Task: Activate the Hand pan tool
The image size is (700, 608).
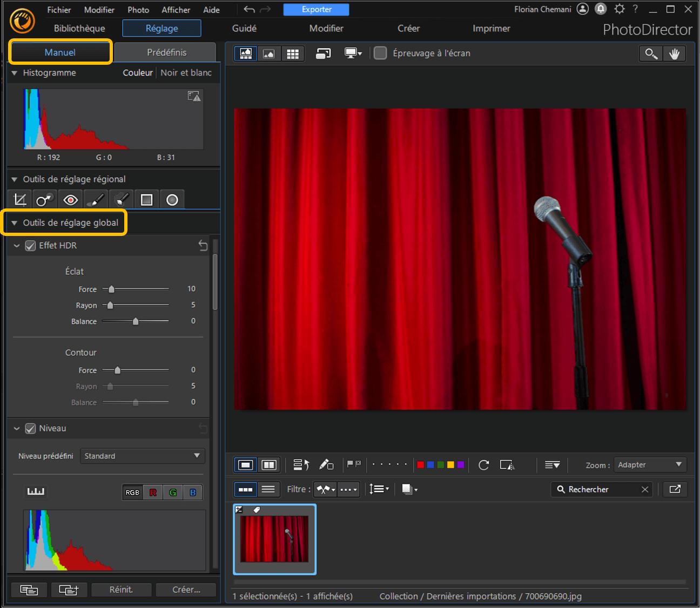Action: (674, 53)
